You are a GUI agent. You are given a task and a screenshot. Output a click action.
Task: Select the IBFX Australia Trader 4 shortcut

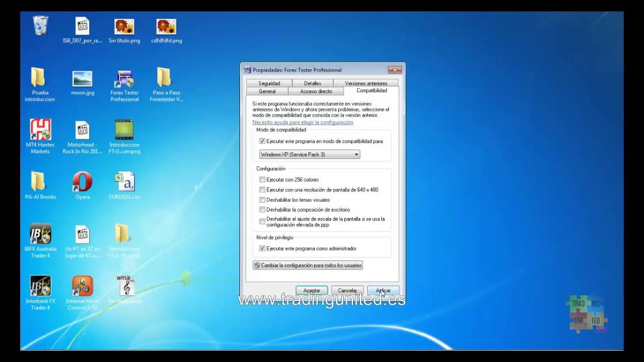(x=41, y=234)
